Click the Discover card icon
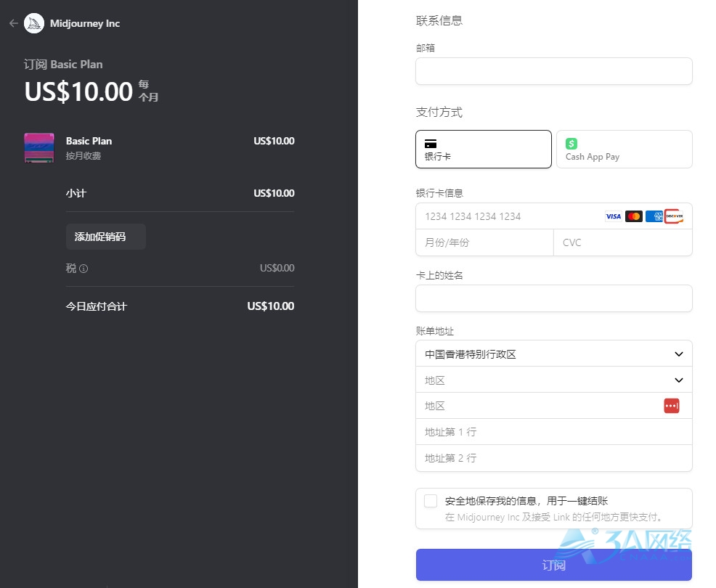The height and width of the screenshot is (588, 716). coord(674,216)
